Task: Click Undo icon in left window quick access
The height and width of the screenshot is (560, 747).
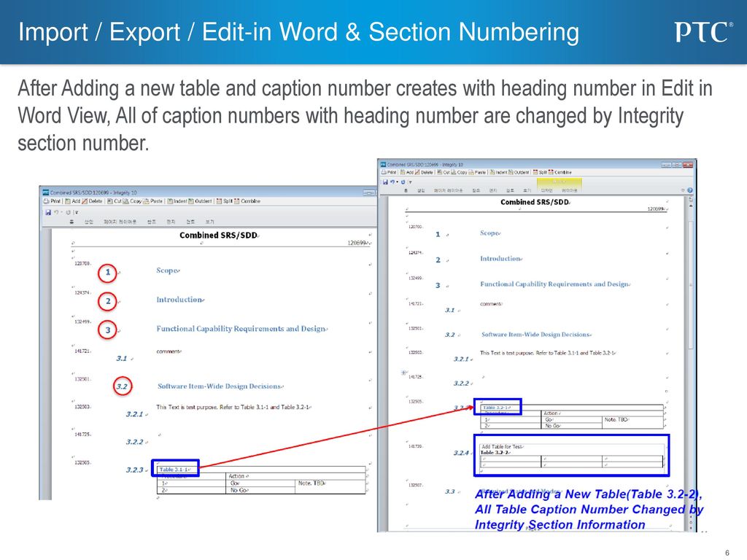Action: point(56,212)
